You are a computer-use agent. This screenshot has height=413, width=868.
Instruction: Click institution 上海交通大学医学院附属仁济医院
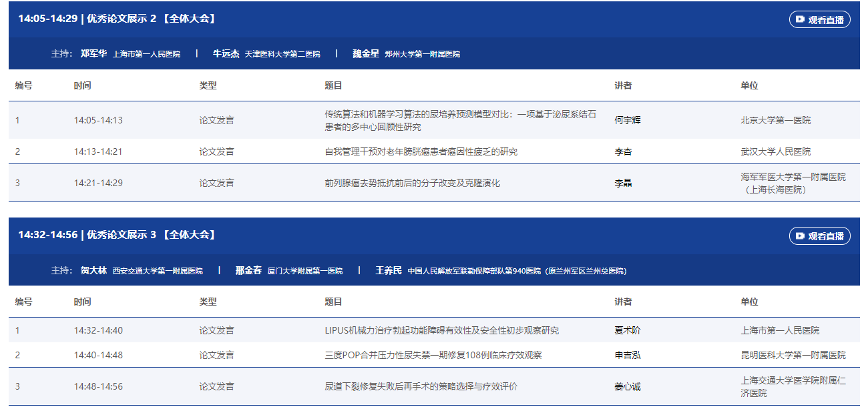pos(793,386)
